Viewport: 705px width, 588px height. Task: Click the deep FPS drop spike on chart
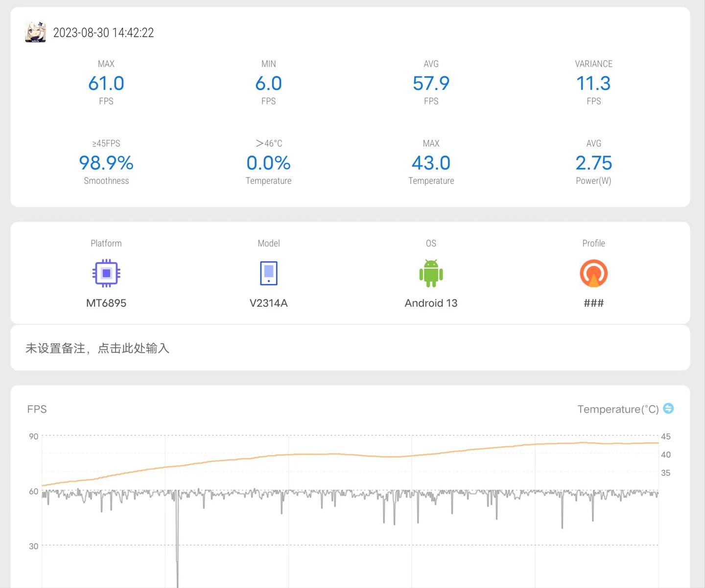click(177, 543)
